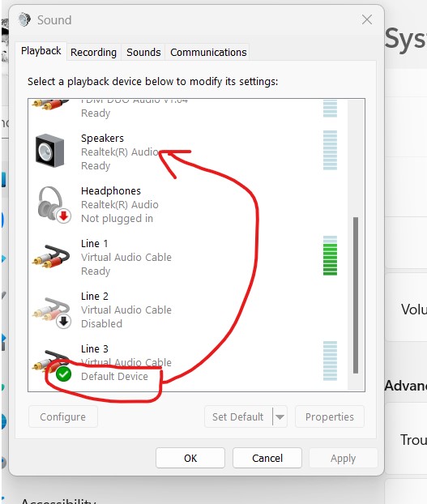The height and width of the screenshot is (504, 427).
Task: Click the green default checkmark on Line 3
Action: pos(64,374)
